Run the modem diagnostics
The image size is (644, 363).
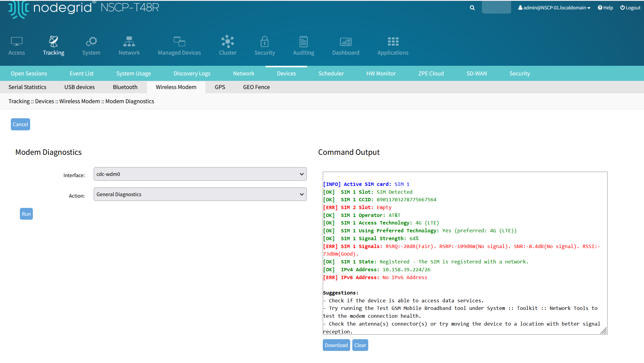(x=26, y=214)
